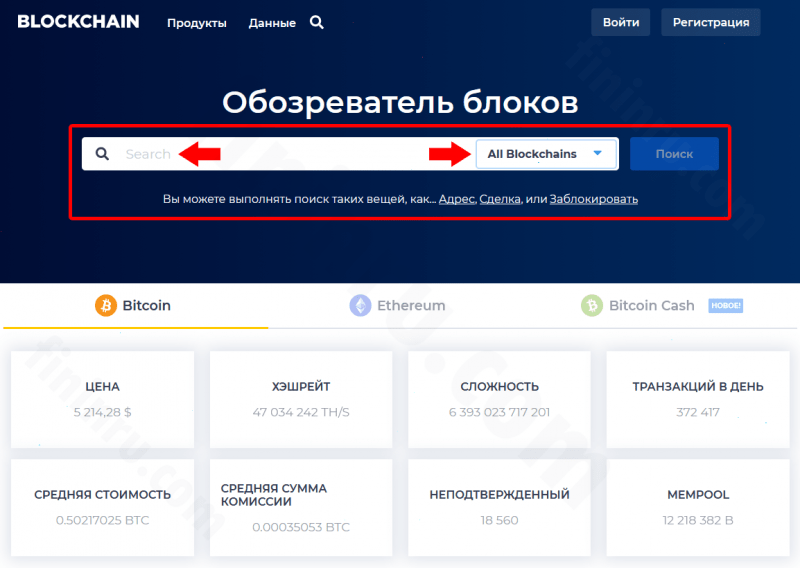This screenshot has width=800, height=568.
Task: Click the Ethereum diamond icon
Action: [x=360, y=305]
